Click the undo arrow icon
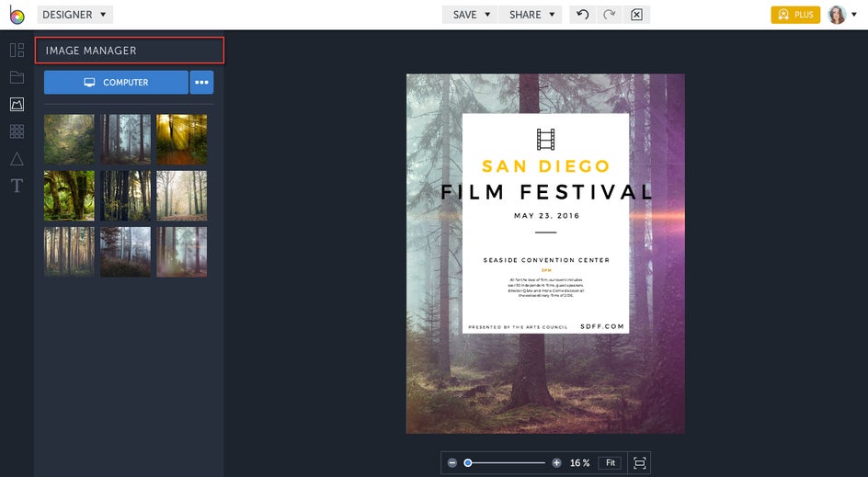The width and height of the screenshot is (868, 477). tap(582, 15)
